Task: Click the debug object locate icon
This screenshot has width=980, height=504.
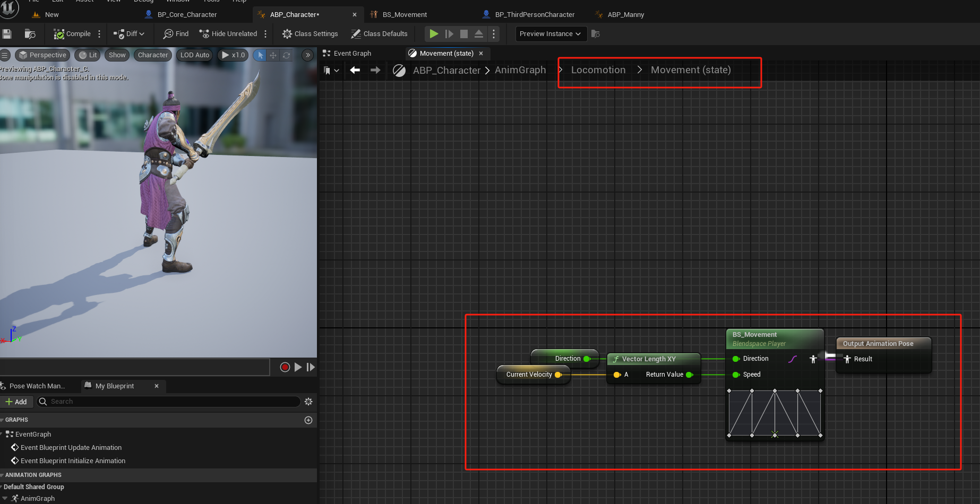Action: (596, 34)
